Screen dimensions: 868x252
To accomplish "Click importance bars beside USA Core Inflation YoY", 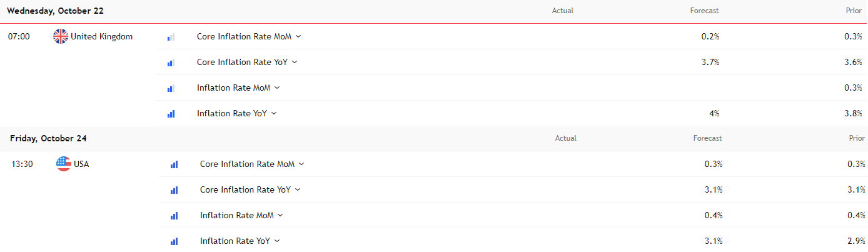I will (174, 190).
